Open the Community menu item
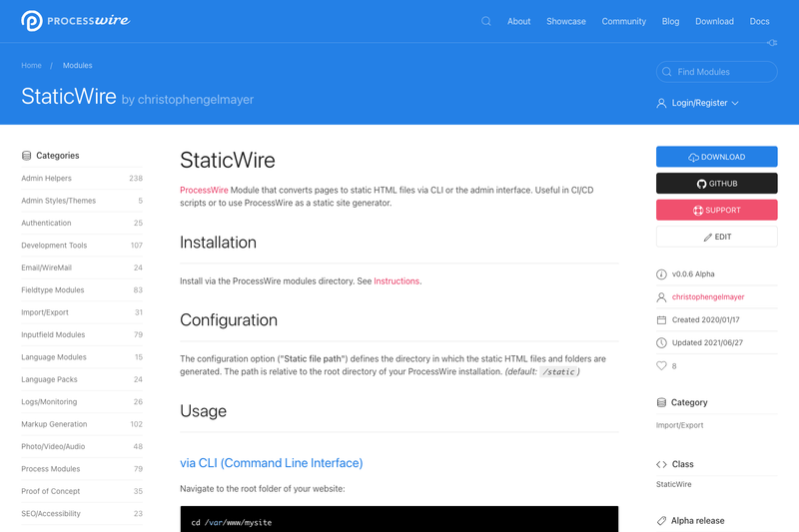 pos(623,21)
